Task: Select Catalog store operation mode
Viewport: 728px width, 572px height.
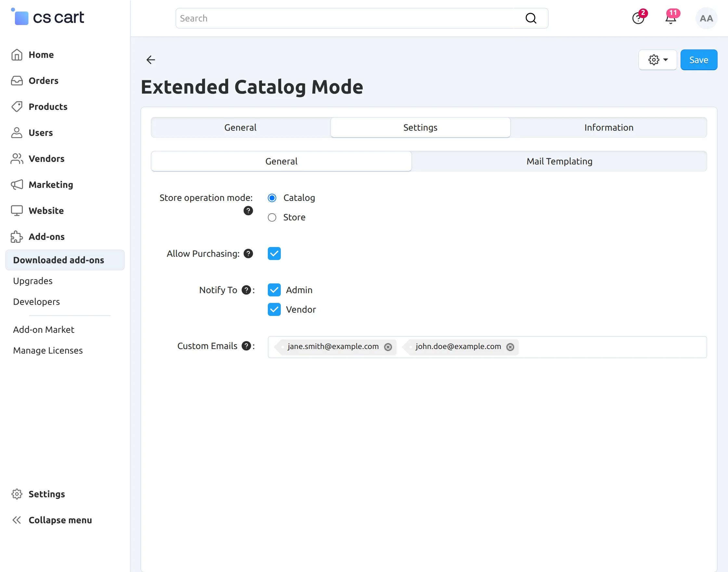Action: click(272, 198)
